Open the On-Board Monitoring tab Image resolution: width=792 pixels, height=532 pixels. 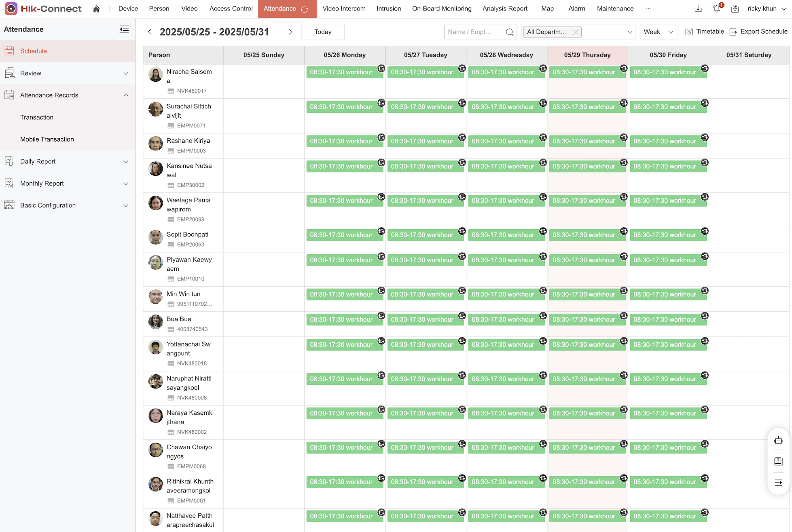(442, 8)
